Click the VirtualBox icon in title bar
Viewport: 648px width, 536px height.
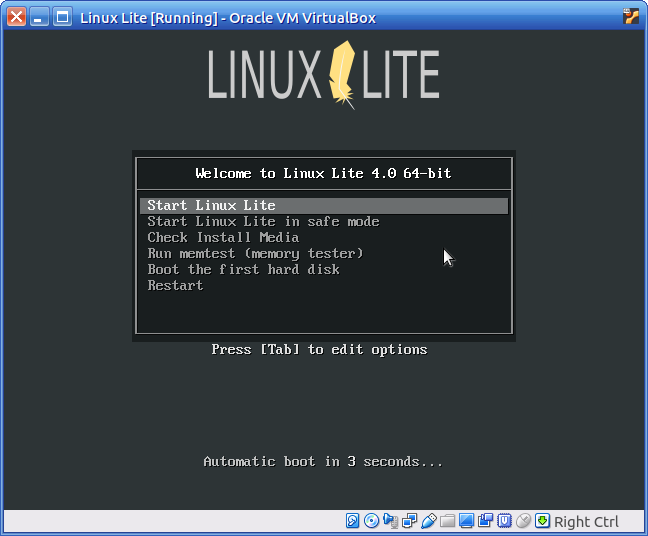pyautogui.click(x=631, y=17)
